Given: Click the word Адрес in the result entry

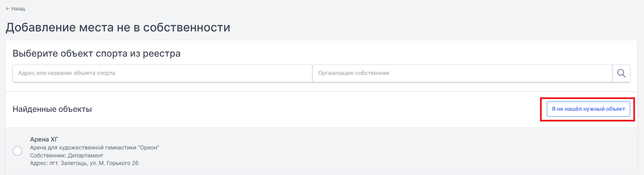Looking at the screenshot, I should click(x=38, y=163).
